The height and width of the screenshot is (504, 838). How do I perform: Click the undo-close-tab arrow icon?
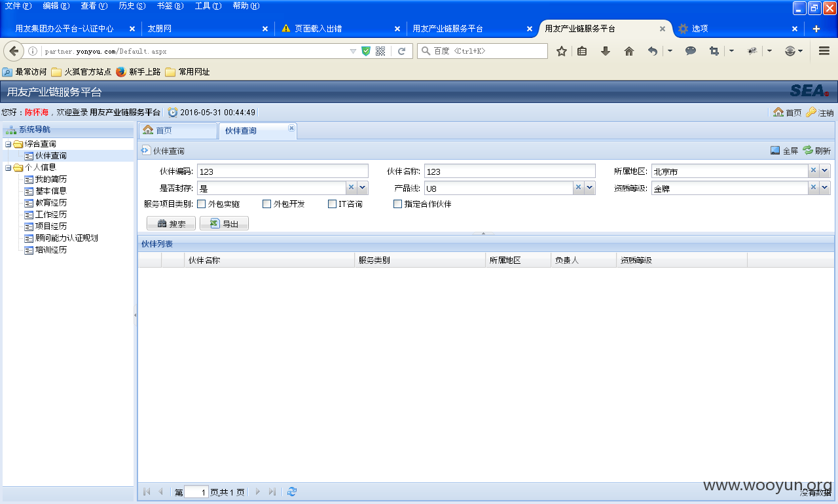(x=652, y=51)
